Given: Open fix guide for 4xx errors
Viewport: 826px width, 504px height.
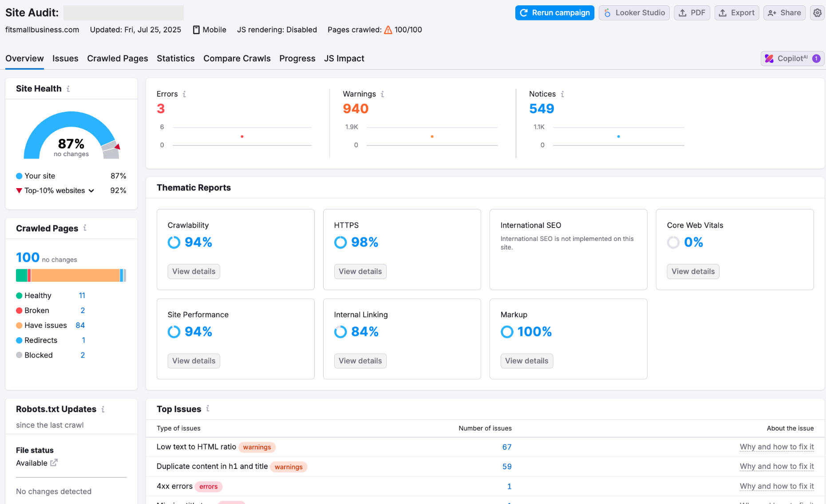Looking at the screenshot, I should click(x=777, y=487).
